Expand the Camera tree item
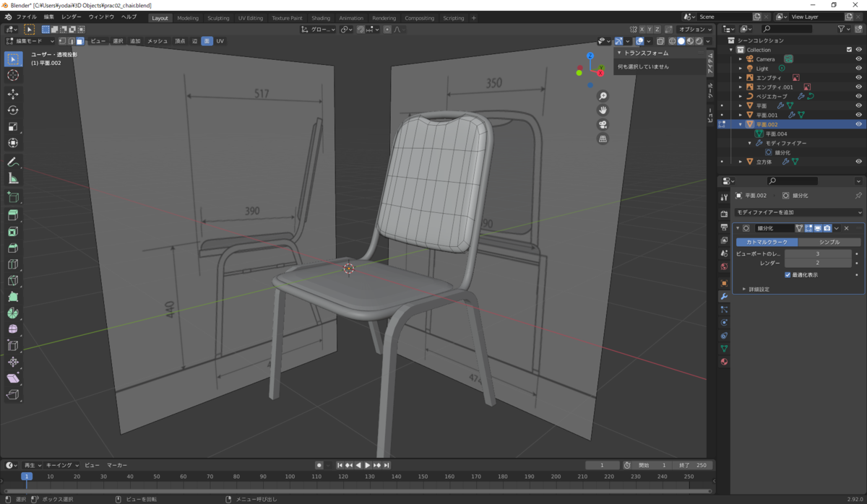This screenshot has width=867, height=504. (740, 59)
